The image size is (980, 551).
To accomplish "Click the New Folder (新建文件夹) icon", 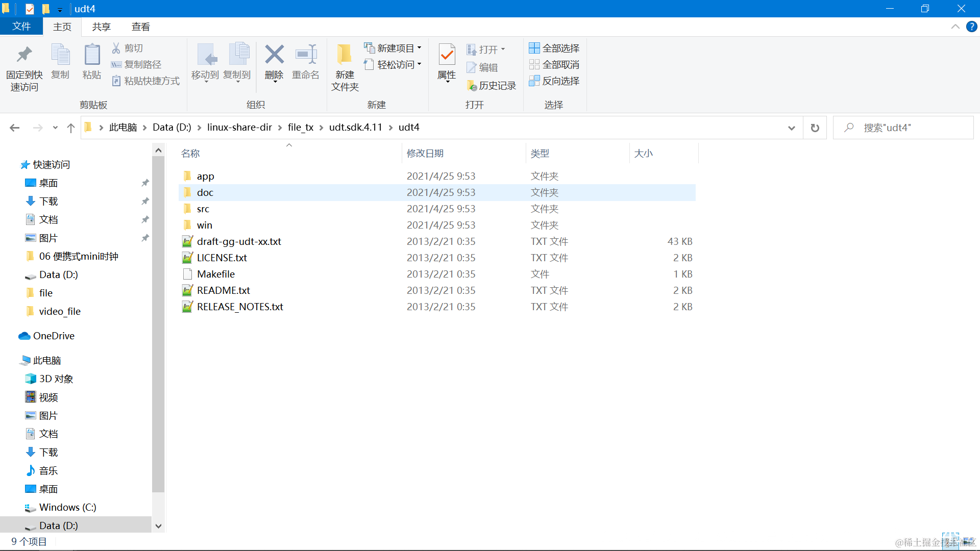I will tap(345, 55).
